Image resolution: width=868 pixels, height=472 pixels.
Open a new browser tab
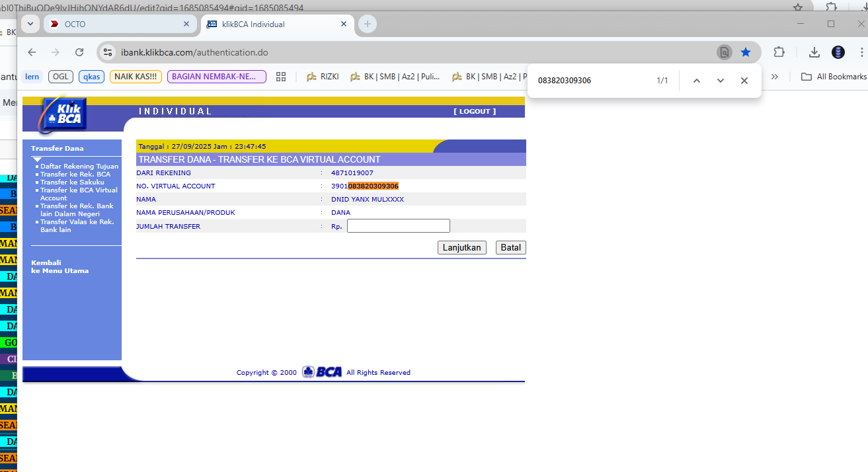point(368,24)
